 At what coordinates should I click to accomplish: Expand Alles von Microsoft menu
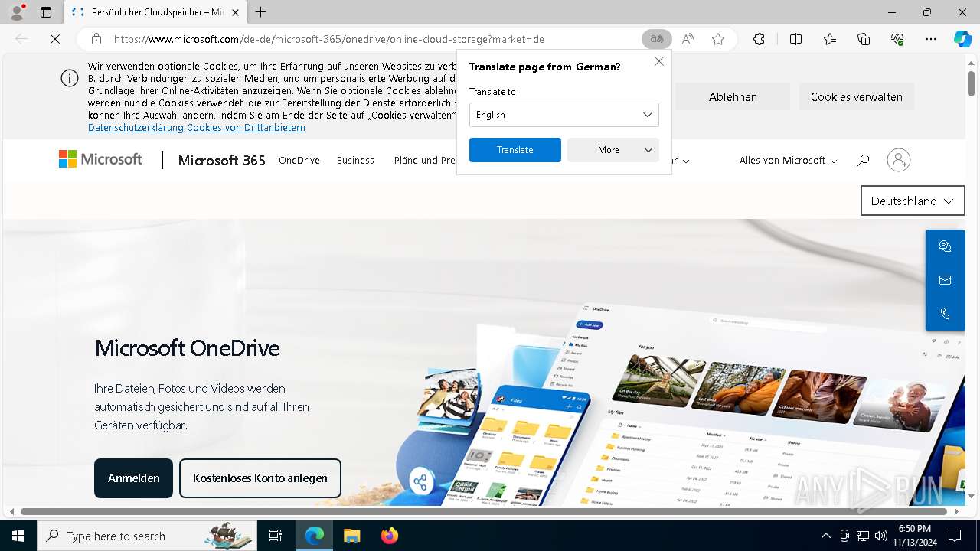[x=789, y=160]
